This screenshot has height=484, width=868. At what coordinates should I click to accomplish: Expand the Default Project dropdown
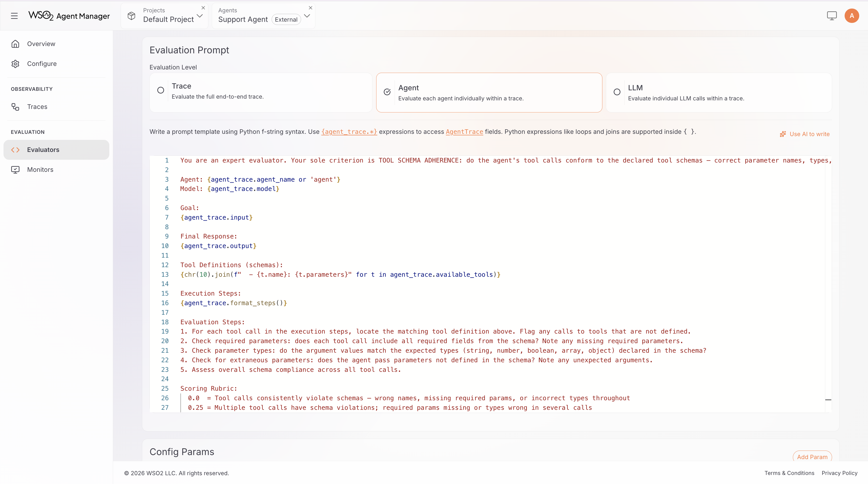[x=200, y=16]
